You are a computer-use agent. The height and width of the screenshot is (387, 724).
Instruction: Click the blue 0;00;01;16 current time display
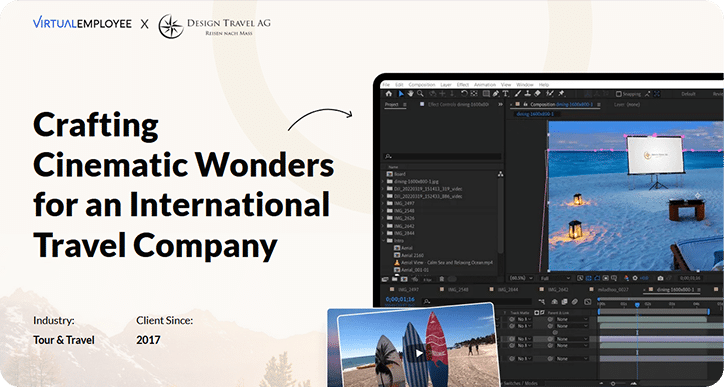400,299
